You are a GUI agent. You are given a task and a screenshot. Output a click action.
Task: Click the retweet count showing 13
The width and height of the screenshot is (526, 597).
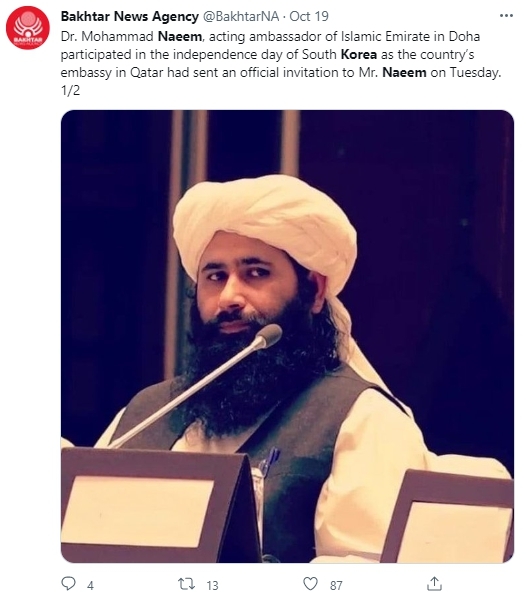click(212, 585)
